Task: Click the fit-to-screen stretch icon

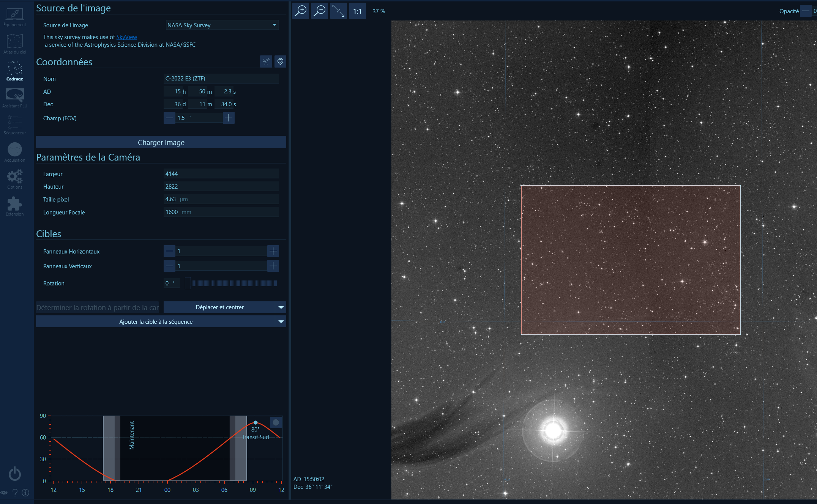Action: [338, 11]
